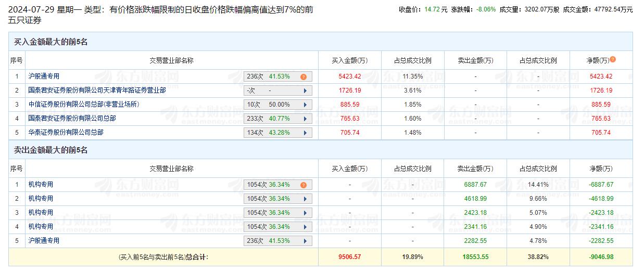This screenshot has width=644, height=271.
Task: Open 中信证券股份有限公司总部(非营业场所) link
Action: click(x=83, y=104)
